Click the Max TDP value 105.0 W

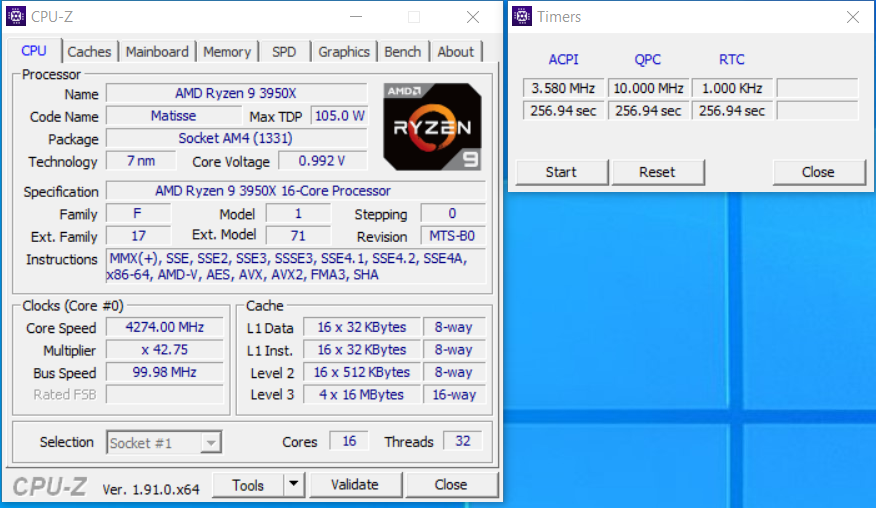(x=339, y=116)
